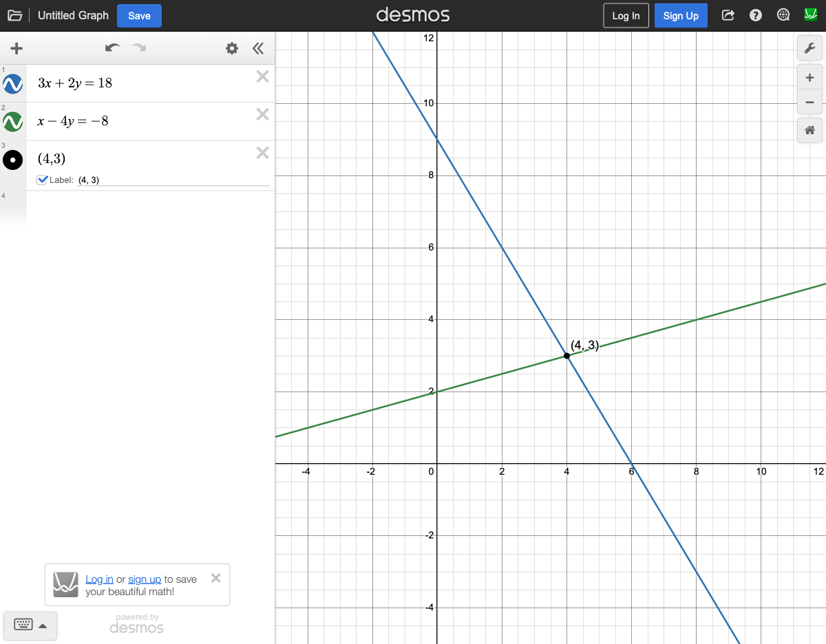Open Graph Settings wrench icon
This screenshot has height=644, width=826.
pyautogui.click(x=809, y=48)
